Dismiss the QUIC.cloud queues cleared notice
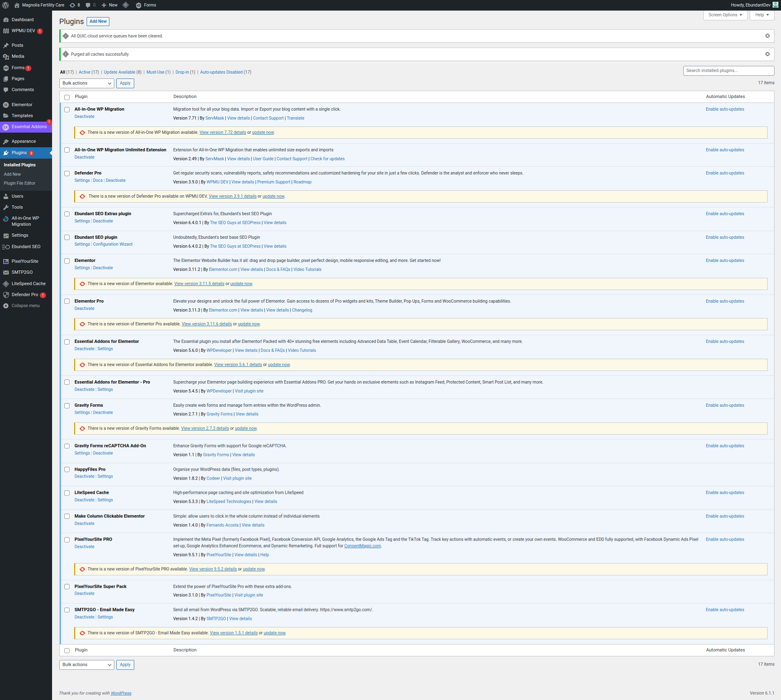The image size is (781, 700). tap(767, 36)
